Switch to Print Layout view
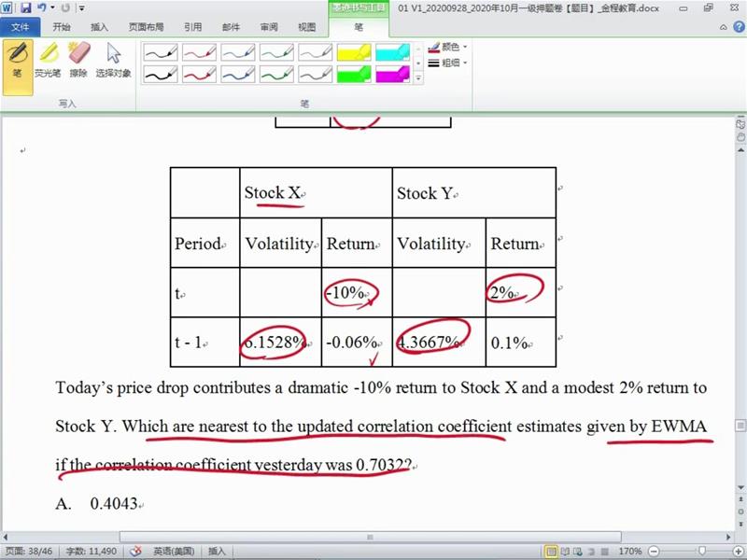The height and width of the screenshot is (560, 747). pos(551,552)
